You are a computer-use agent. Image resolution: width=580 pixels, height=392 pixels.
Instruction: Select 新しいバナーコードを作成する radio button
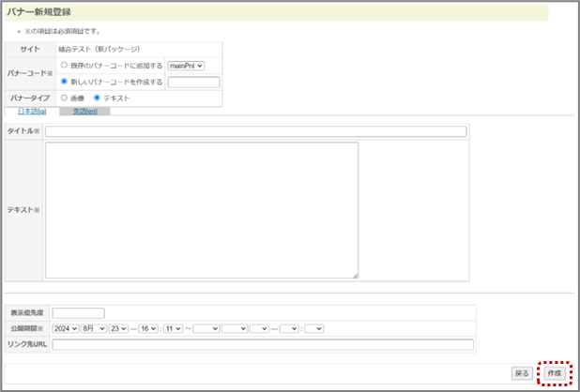[x=64, y=82]
